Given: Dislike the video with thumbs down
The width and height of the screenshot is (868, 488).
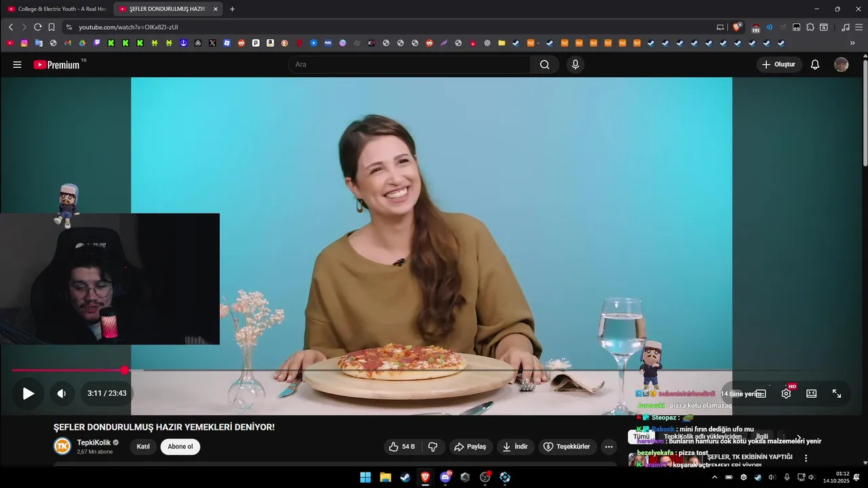Looking at the screenshot, I should 433,447.
